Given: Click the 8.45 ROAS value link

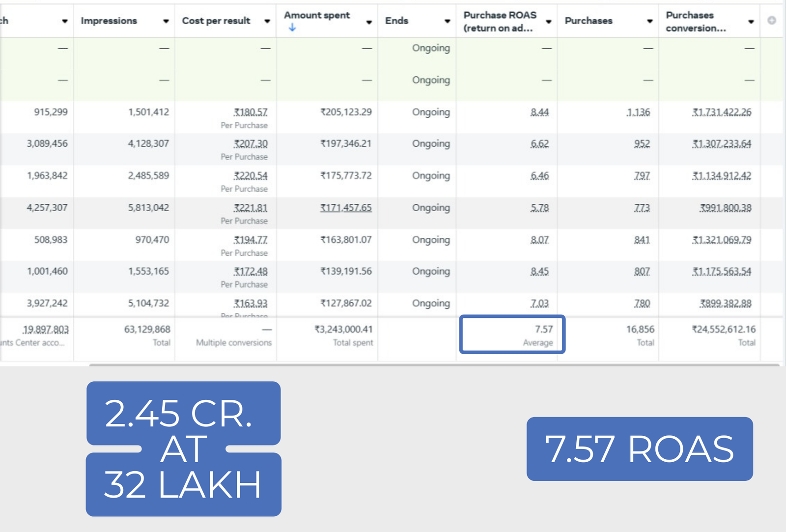Looking at the screenshot, I should click(x=539, y=272).
